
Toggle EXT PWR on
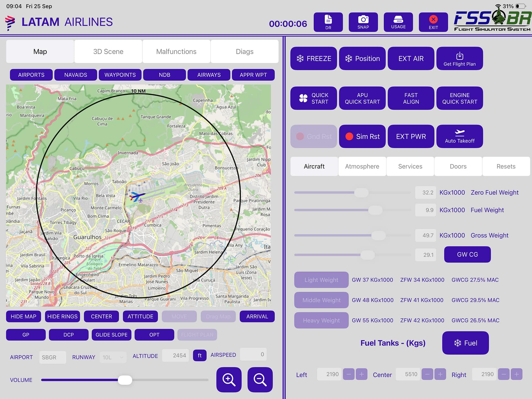pyautogui.click(x=411, y=136)
